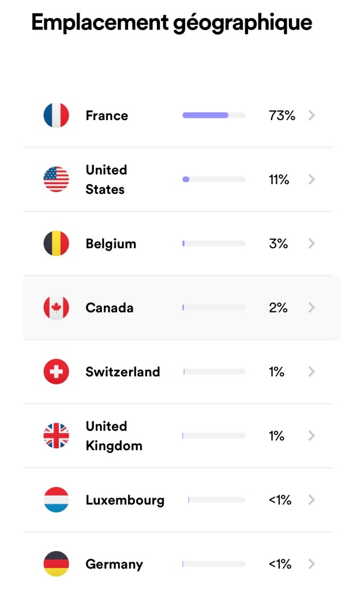Screen dimensions: 364x591
Task: Select the Switzerland flag icon
Action: [x=56, y=372]
